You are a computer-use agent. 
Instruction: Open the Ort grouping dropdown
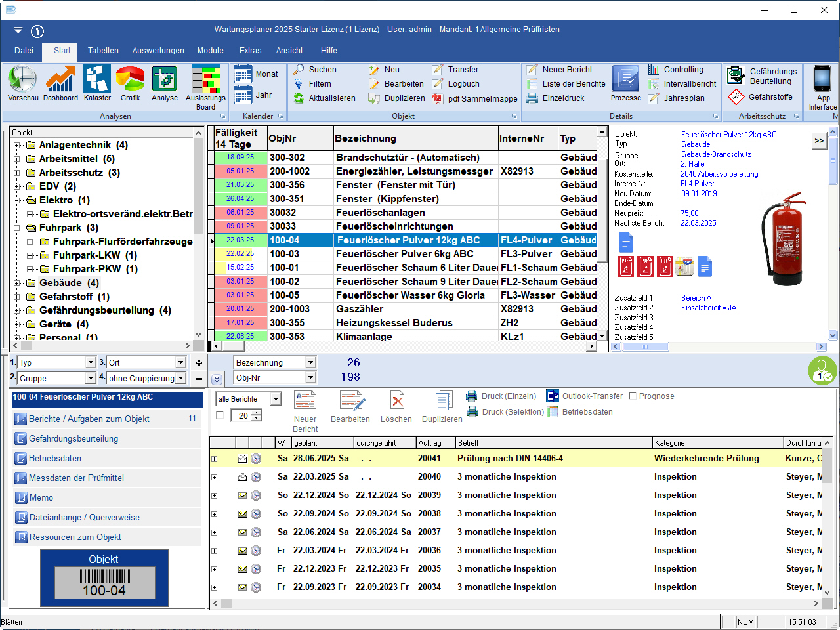[x=180, y=362]
